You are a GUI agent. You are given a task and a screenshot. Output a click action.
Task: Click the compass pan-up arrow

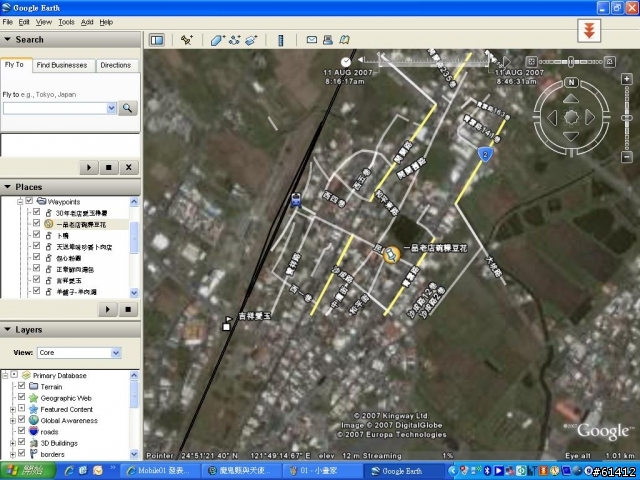571,99
